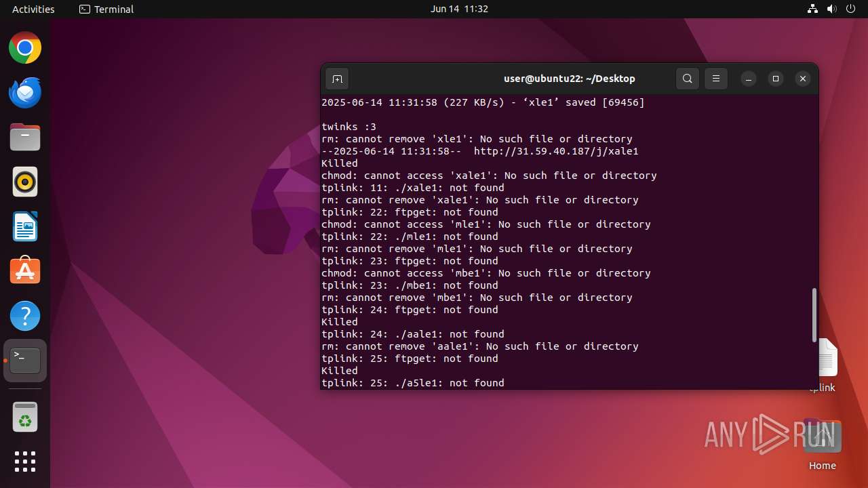Click the network status icon
Screen dimensions: 868x488
click(x=813, y=9)
